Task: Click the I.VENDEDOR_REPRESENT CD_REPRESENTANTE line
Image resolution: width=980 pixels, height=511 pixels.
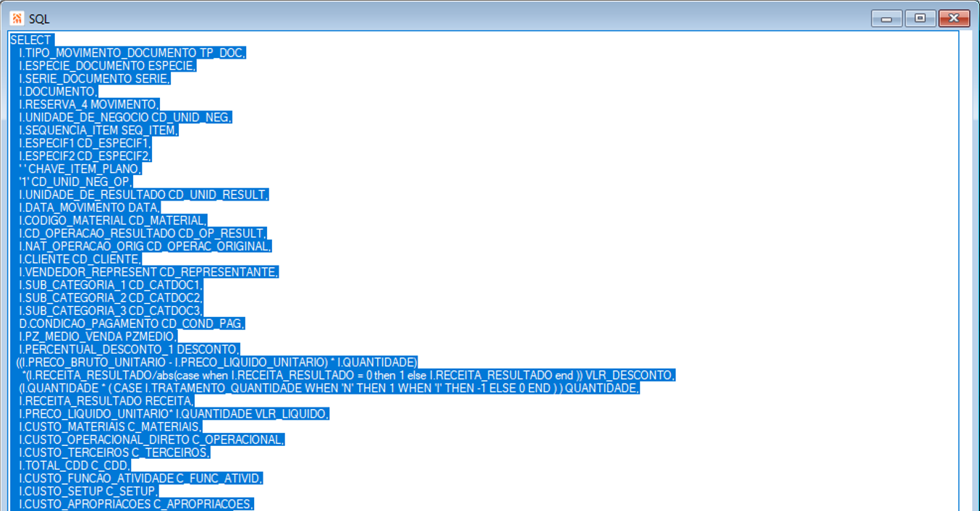Action: tap(149, 271)
